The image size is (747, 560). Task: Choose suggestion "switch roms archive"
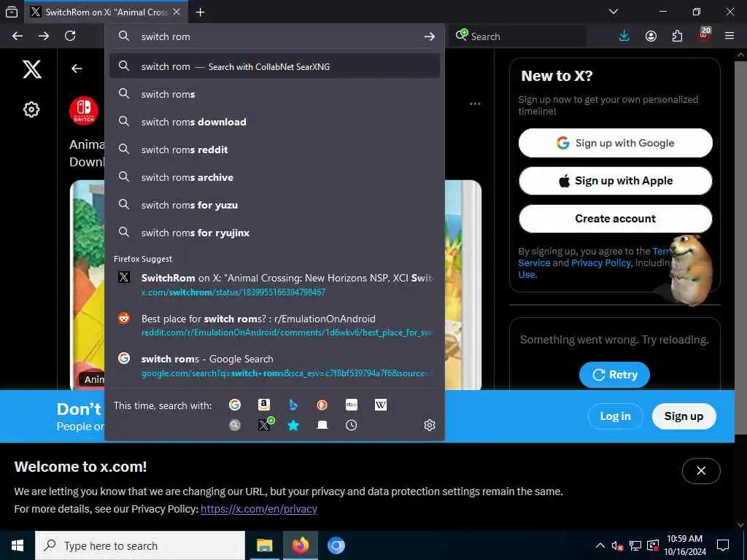[274, 177]
